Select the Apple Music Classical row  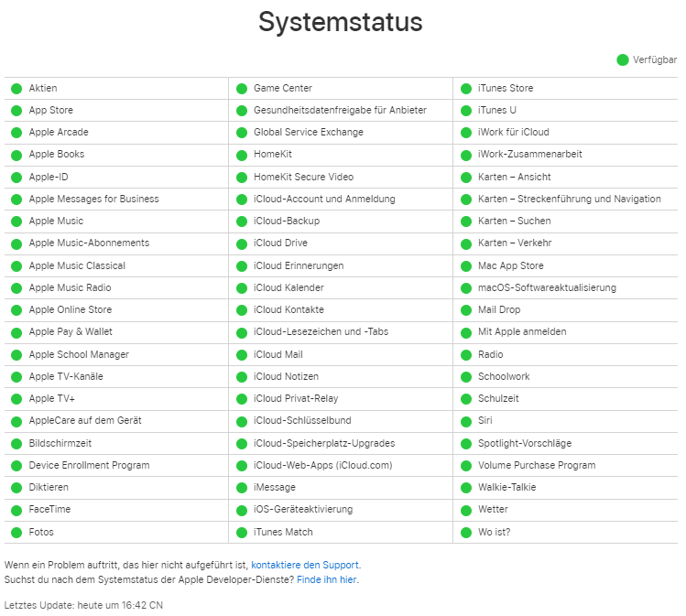pyautogui.click(x=77, y=265)
